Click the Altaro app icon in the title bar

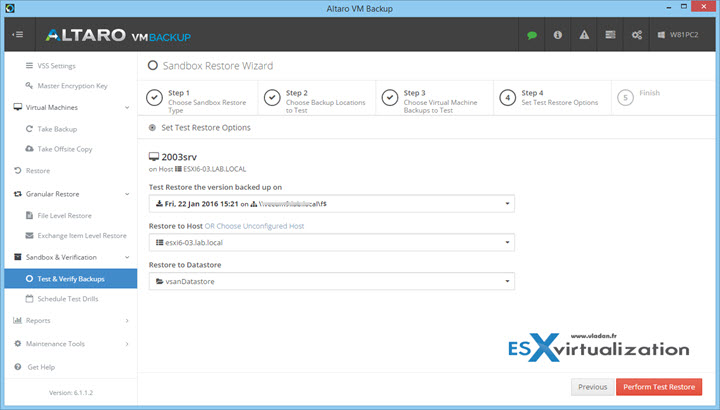10,8
